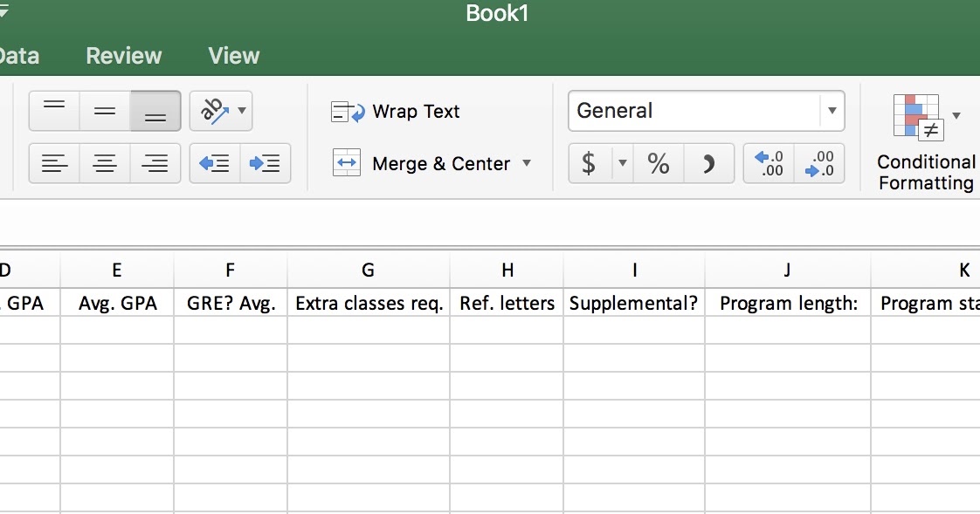Toggle Bottom Align for the cell
980x514 pixels.
[x=155, y=111]
